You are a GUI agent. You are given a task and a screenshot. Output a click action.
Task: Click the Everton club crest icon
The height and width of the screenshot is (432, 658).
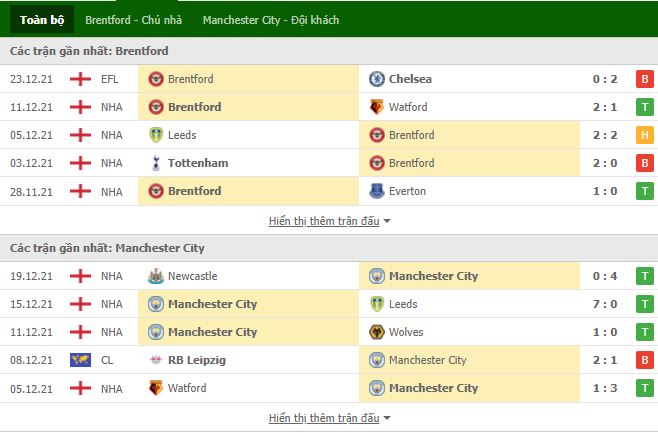coord(376,191)
